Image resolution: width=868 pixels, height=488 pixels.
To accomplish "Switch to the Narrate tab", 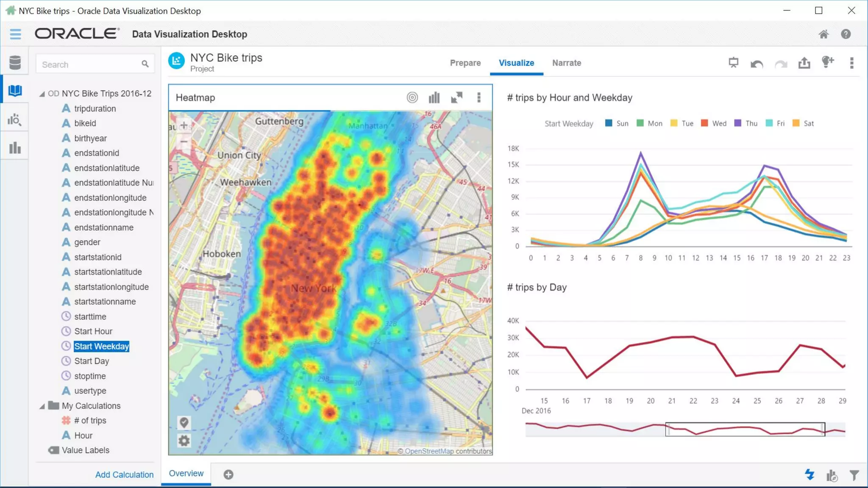I will 566,63.
